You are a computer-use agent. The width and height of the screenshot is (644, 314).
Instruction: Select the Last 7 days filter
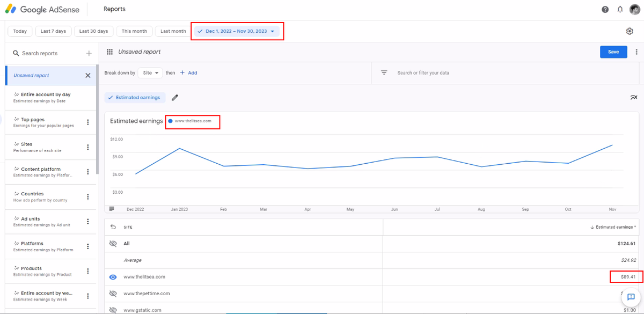click(54, 31)
